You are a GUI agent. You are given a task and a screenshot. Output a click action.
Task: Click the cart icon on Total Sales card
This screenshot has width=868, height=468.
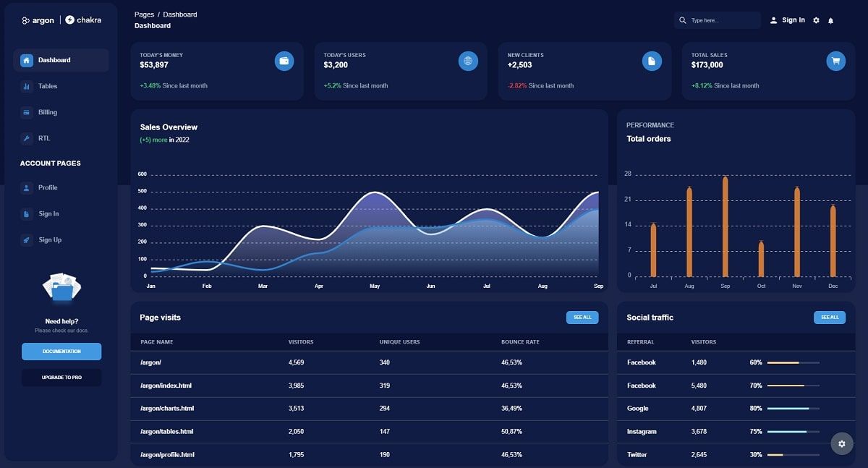(836, 61)
